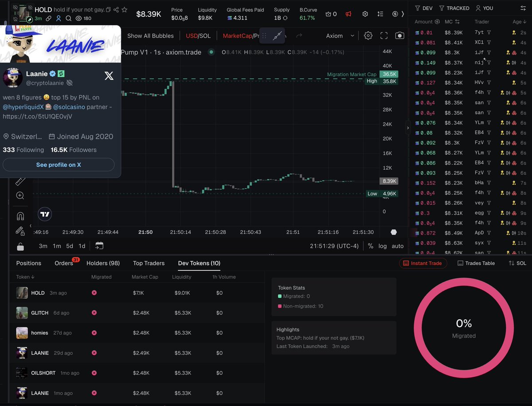Image resolution: width=532 pixels, height=406 pixels.
Task: Click See profile on X button
Action: (59, 165)
